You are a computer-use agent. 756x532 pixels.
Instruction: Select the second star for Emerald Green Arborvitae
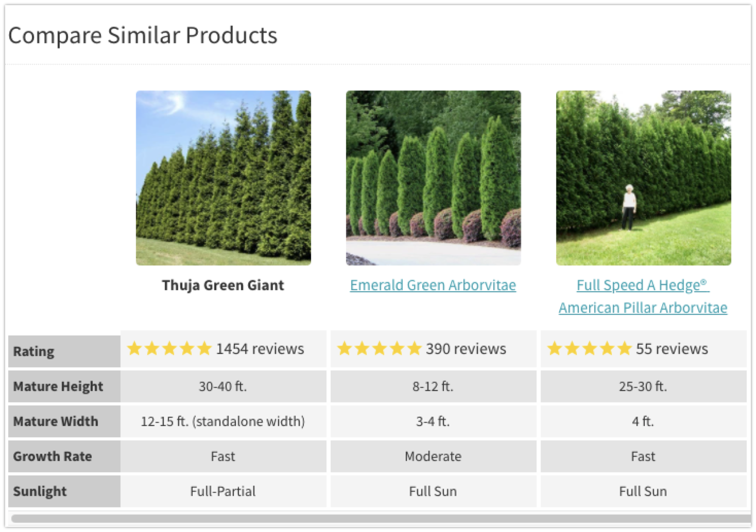(x=362, y=349)
